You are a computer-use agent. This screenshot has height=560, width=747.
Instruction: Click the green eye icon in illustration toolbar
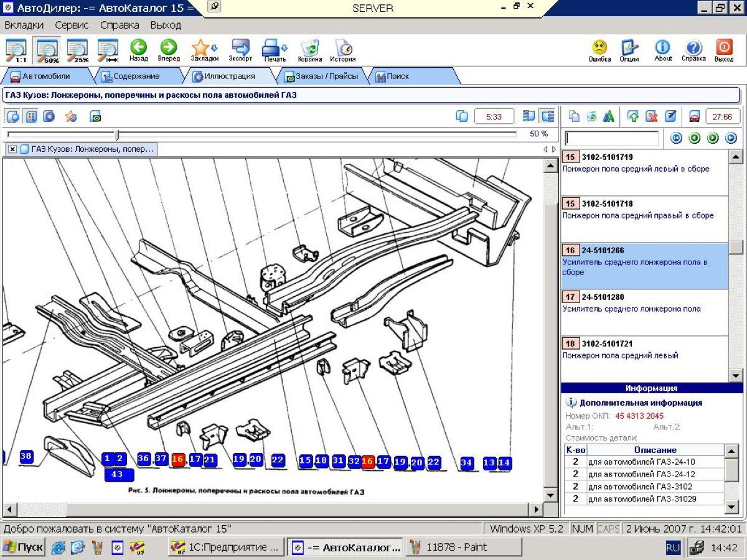(x=96, y=116)
